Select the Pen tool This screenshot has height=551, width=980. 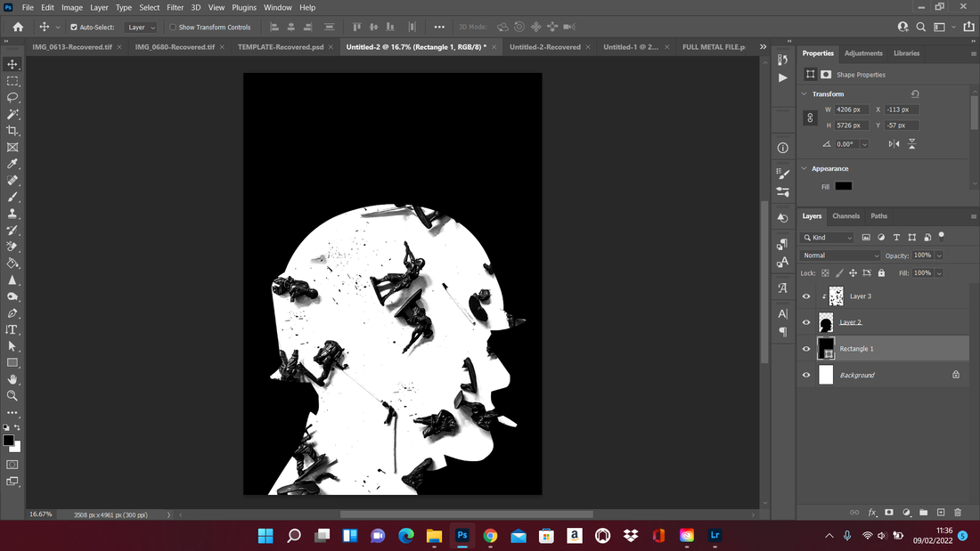pos(12,313)
